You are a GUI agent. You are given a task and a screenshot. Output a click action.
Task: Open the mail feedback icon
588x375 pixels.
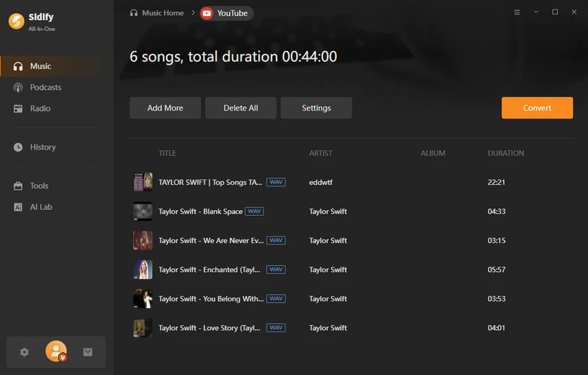(x=88, y=352)
